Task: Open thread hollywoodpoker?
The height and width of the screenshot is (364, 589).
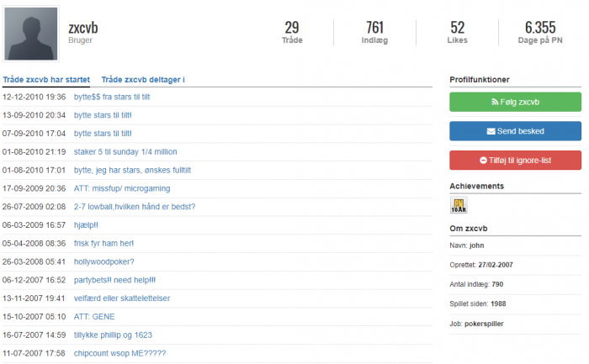Action: coord(104,261)
